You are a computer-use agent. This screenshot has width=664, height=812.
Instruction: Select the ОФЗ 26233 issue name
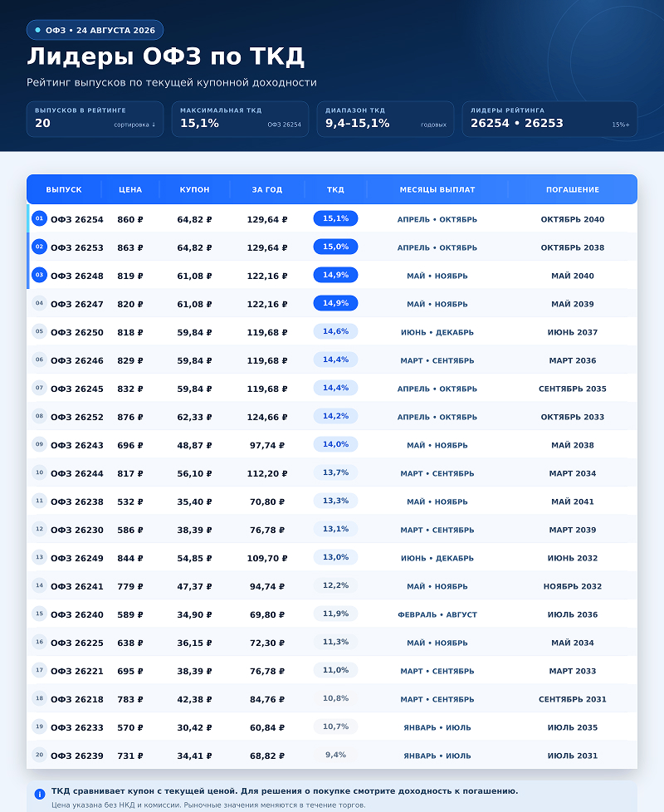tap(77, 727)
